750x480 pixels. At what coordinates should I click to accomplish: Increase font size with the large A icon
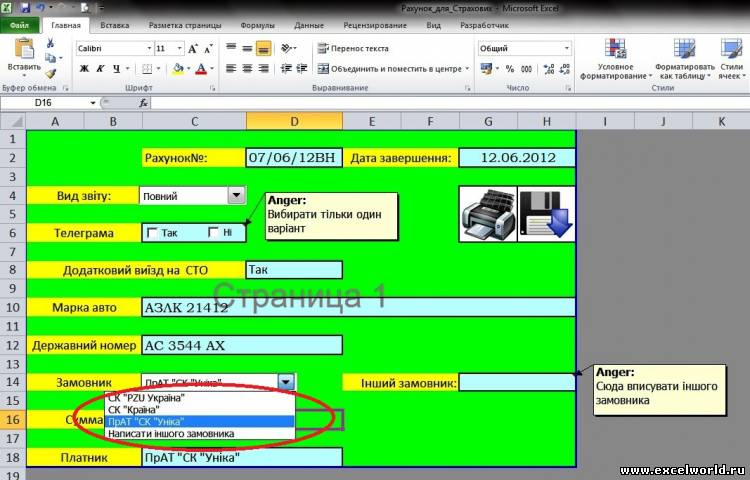click(193, 49)
